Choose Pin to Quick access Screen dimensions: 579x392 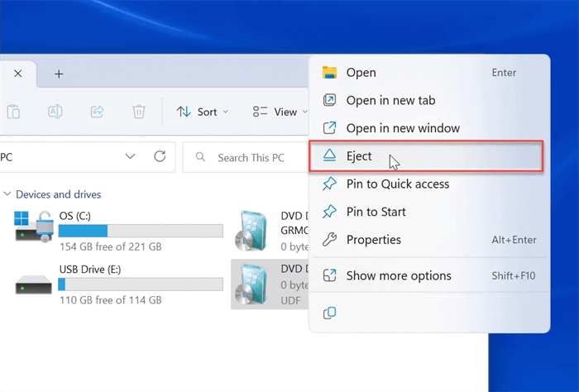click(429, 184)
